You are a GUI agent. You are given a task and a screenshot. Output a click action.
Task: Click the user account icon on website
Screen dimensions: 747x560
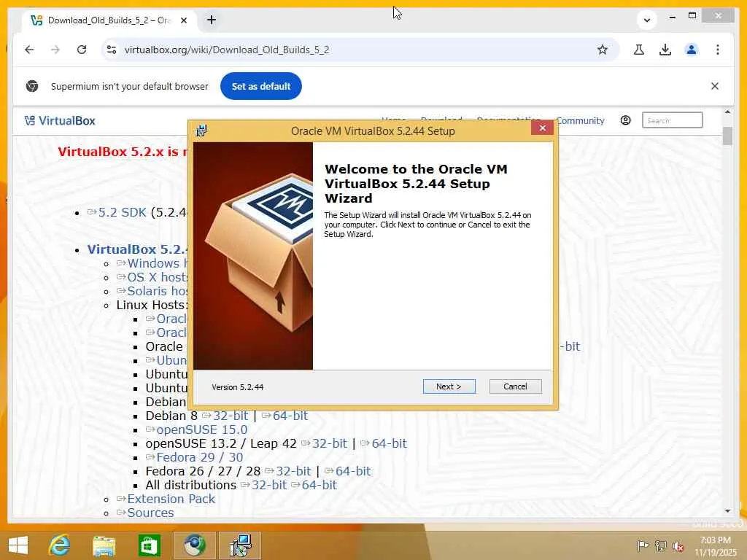pos(625,120)
